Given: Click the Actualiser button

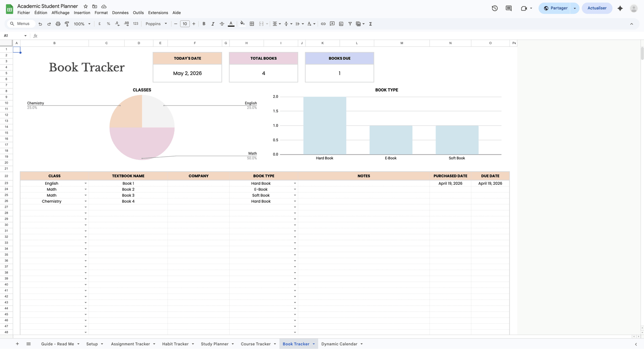Looking at the screenshot, I should [x=597, y=8].
